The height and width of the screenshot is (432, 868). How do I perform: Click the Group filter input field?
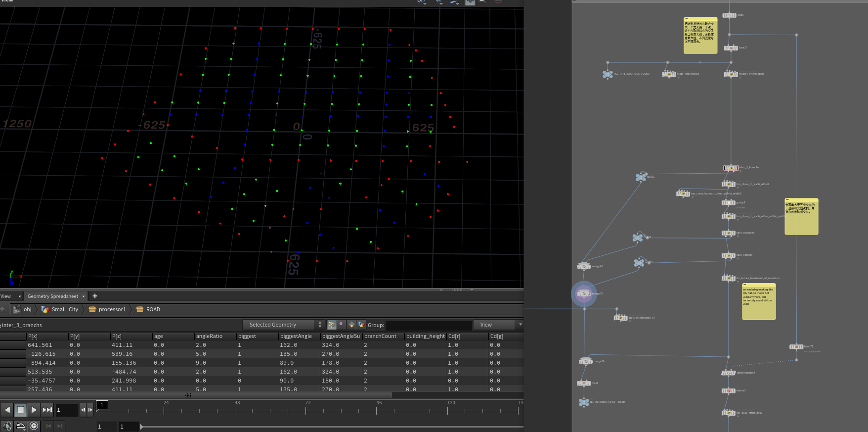429,325
